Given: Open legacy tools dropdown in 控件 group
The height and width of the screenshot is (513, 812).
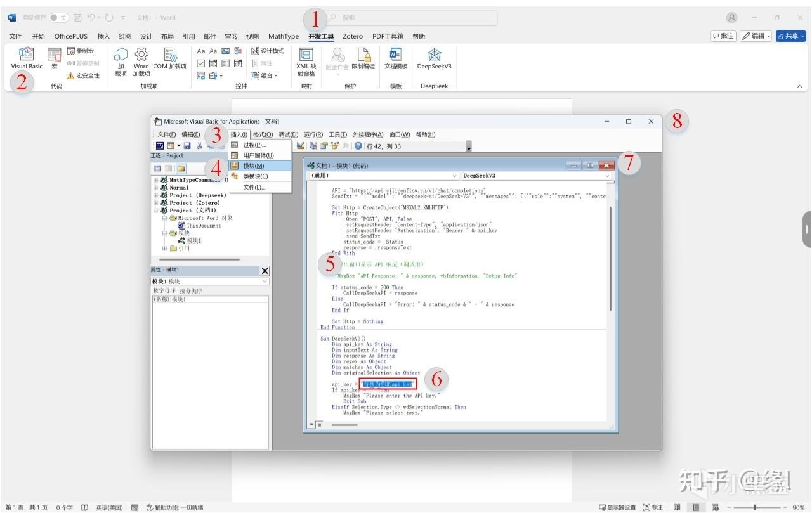Looking at the screenshot, I should click(216, 75).
